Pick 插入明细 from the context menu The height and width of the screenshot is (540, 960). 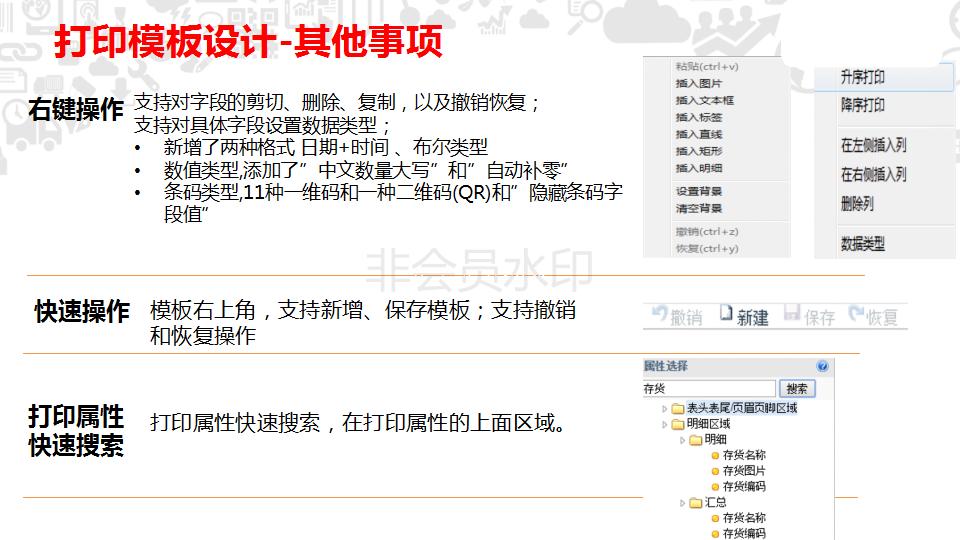point(699,168)
